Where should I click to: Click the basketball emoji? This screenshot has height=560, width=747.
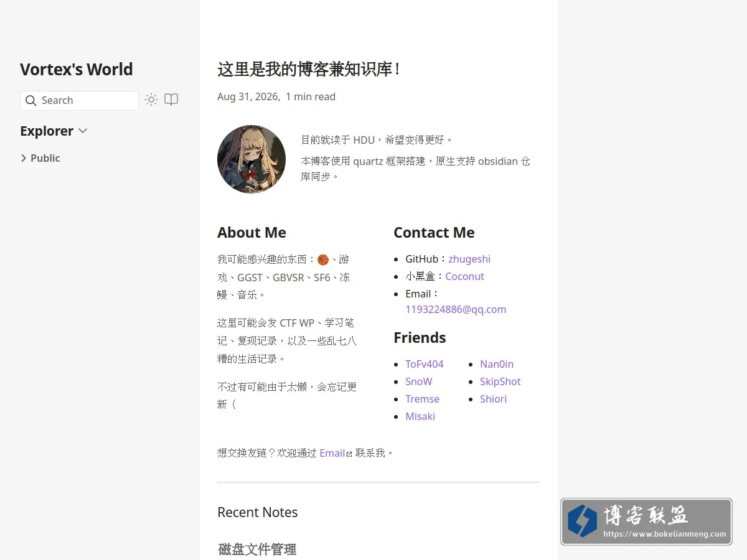(322, 259)
